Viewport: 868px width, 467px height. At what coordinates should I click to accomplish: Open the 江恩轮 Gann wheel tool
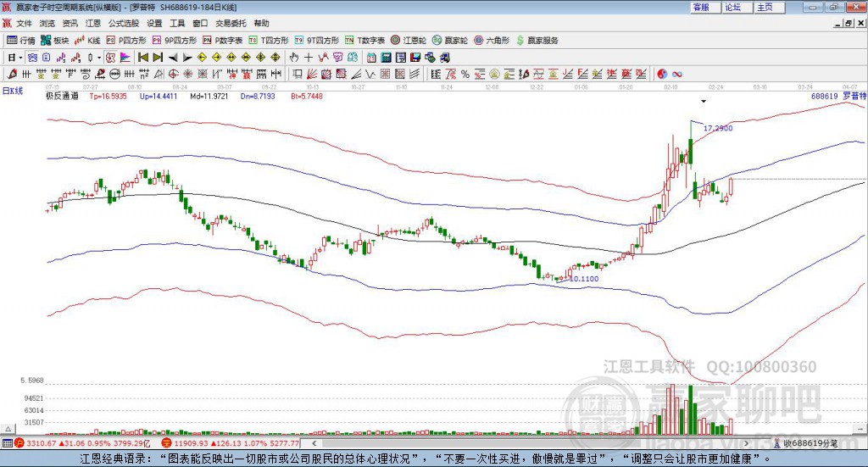point(409,41)
